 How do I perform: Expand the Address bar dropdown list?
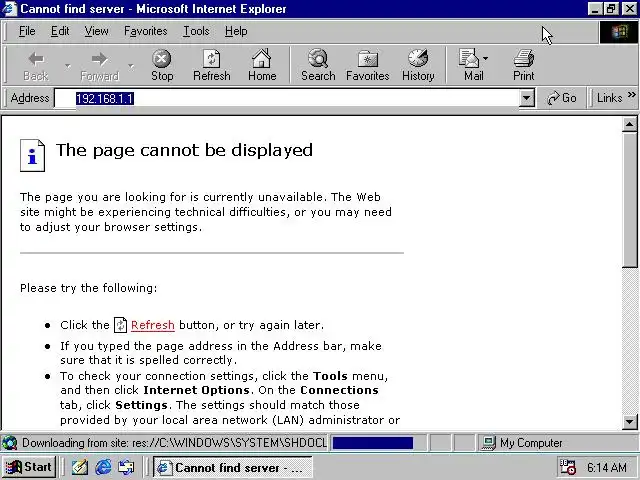point(527,98)
